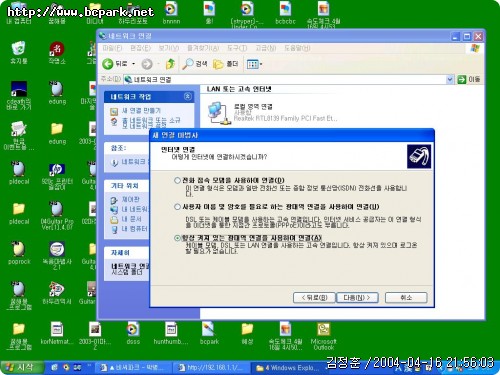This screenshot has height=375, width=500.
Task: Click the 폴더 folders toolbar button
Action: click(x=226, y=64)
